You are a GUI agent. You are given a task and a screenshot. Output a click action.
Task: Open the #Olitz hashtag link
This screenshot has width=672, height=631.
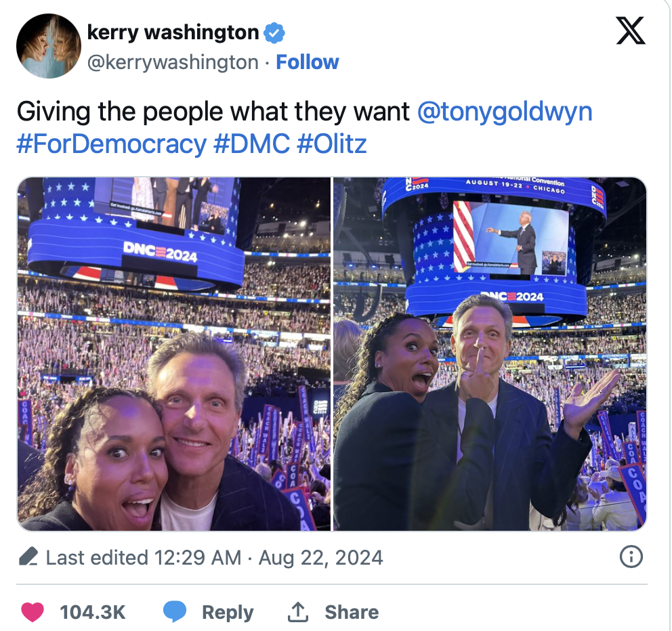tap(332, 144)
